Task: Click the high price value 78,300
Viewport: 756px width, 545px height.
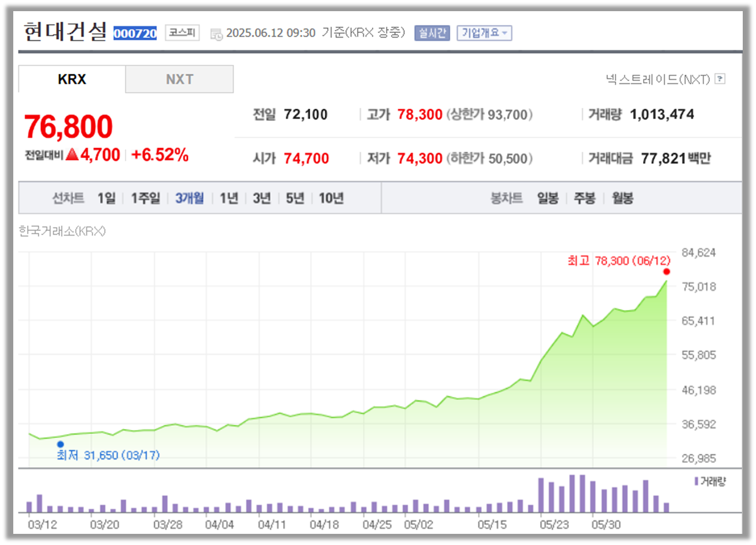Action: 420,114
